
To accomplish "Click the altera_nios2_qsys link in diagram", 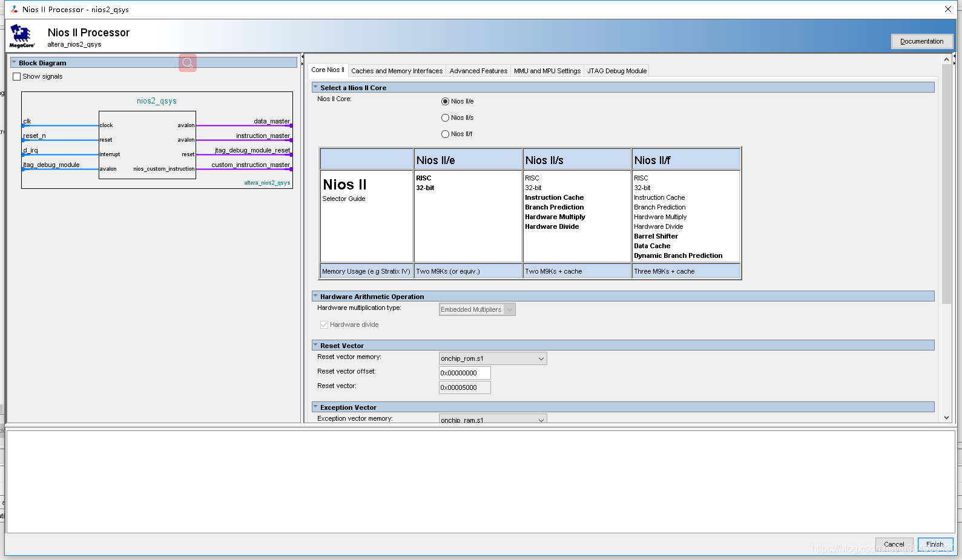I will [267, 183].
